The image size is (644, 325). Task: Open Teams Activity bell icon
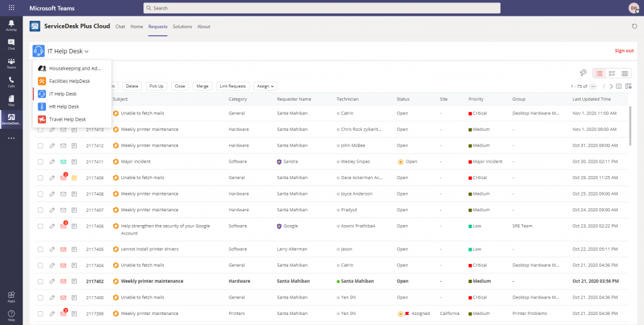click(11, 25)
